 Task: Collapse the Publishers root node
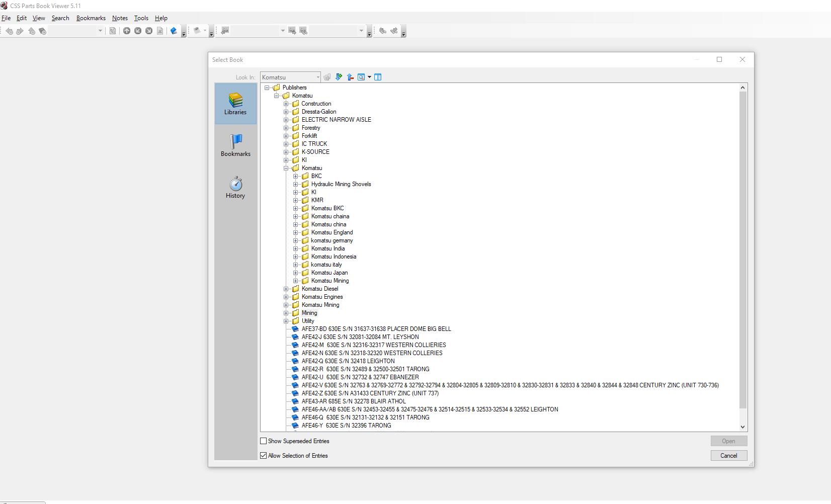267,88
